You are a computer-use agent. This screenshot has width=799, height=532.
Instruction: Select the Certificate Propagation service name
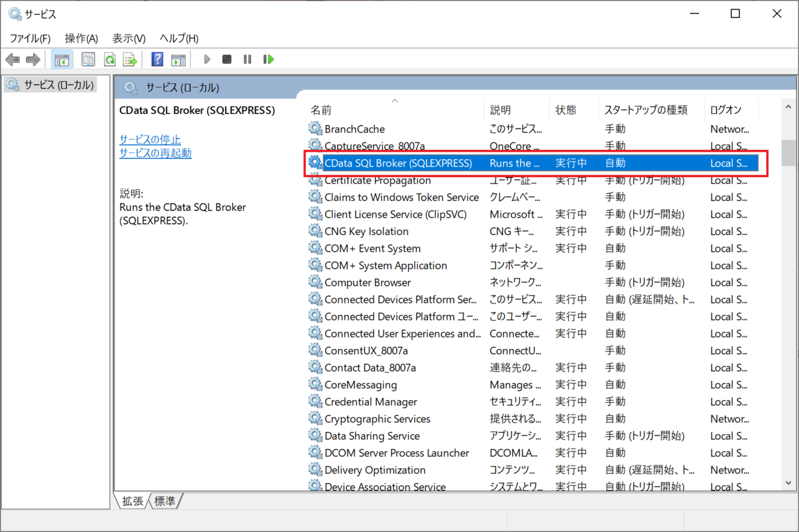(378, 180)
